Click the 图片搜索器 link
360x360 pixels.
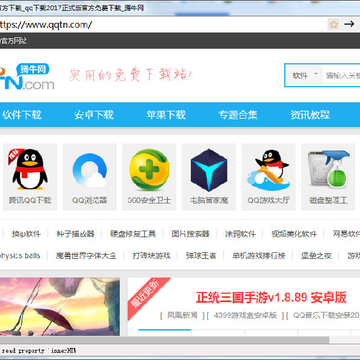190,234
